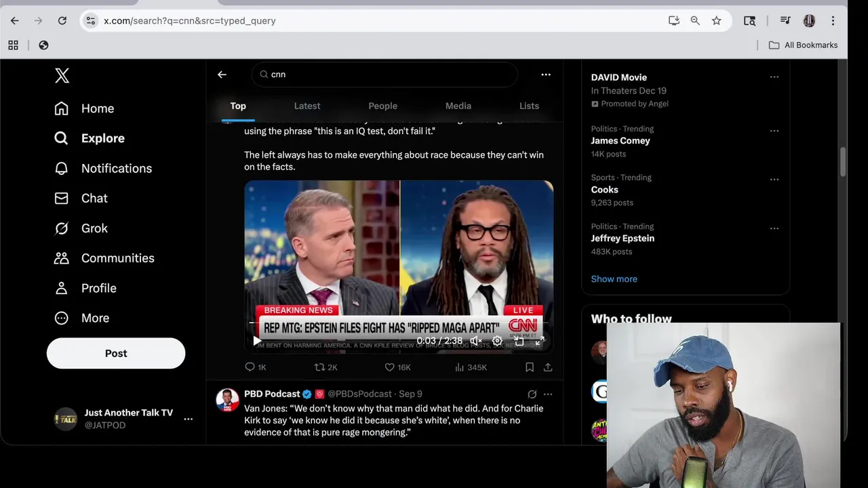Open the More sidebar menu
Image resolution: width=868 pixels, height=488 pixels.
[81, 318]
